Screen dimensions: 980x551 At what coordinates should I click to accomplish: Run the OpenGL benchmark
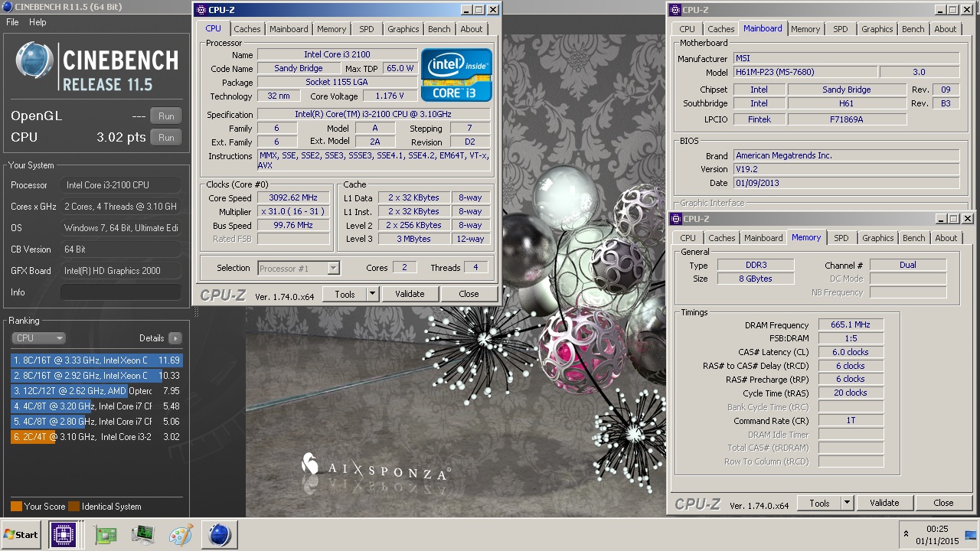click(166, 116)
